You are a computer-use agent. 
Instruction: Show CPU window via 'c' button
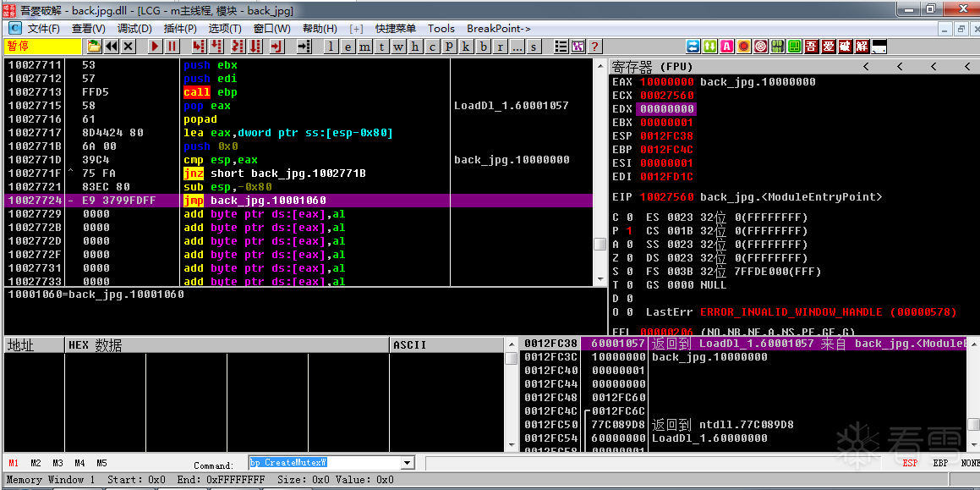coord(432,47)
